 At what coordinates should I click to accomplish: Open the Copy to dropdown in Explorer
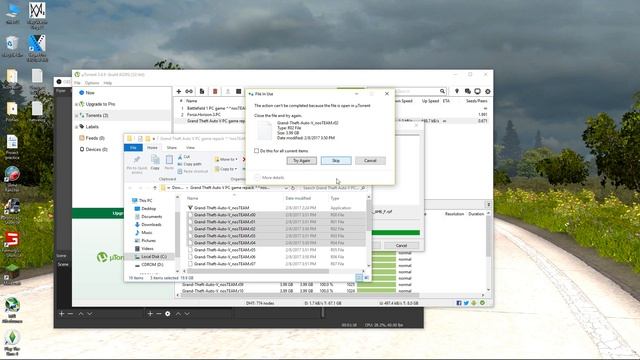pos(226,169)
